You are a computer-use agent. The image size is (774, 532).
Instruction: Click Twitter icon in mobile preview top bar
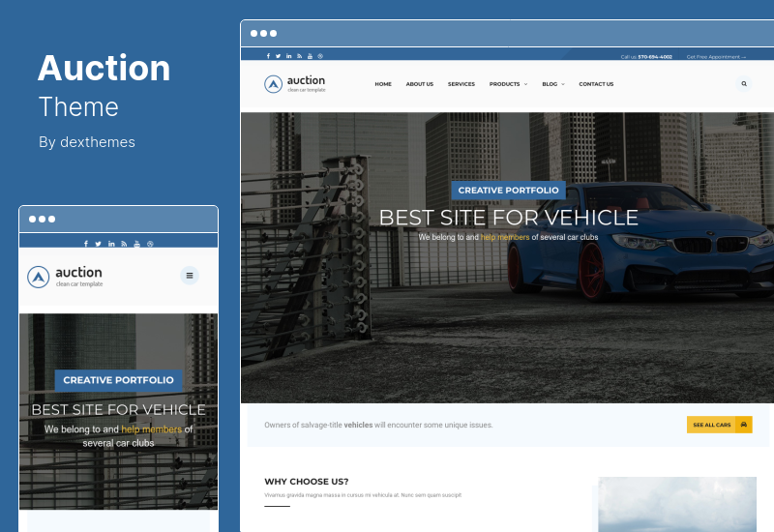(99, 244)
